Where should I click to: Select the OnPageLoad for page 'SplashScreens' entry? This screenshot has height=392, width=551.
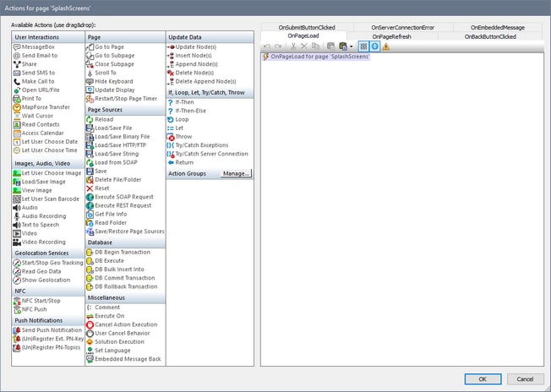click(319, 57)
